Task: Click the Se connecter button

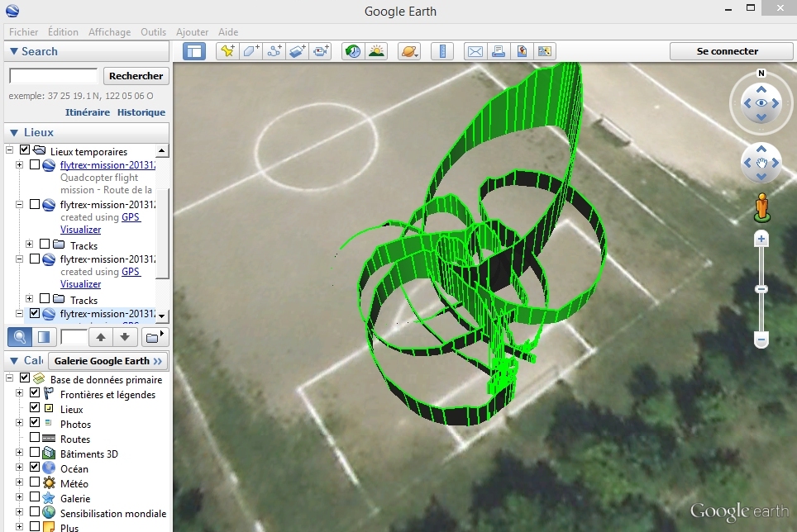Action: pyautogui.click(x=728, y=51)
